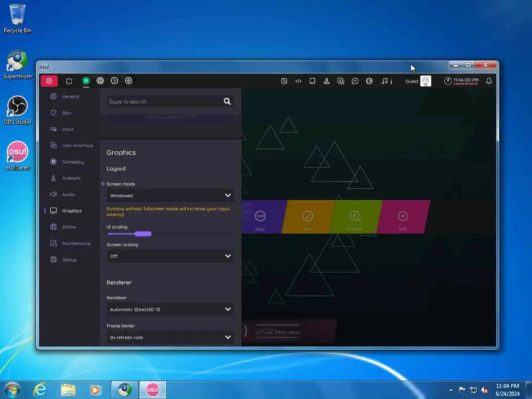Maximize the osu! window

click(x=468, y=65)
